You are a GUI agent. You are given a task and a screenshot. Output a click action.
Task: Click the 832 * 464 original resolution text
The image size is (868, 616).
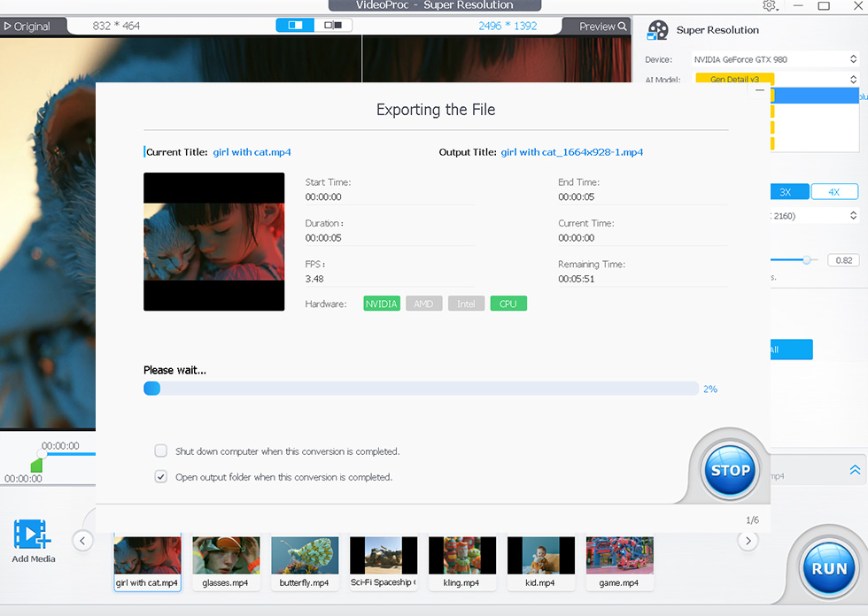pyautogui.click(x=116, y=26)
